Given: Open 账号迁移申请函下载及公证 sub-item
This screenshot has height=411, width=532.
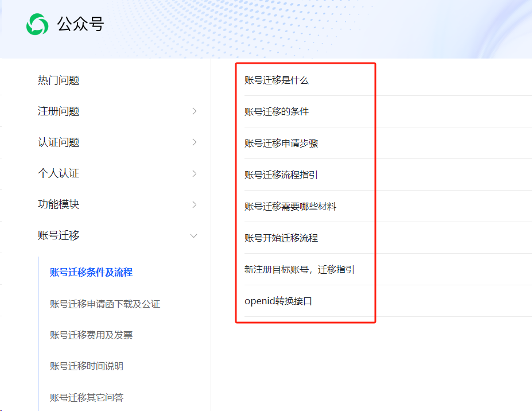Looking at the screenshot, I should [105, 304].
